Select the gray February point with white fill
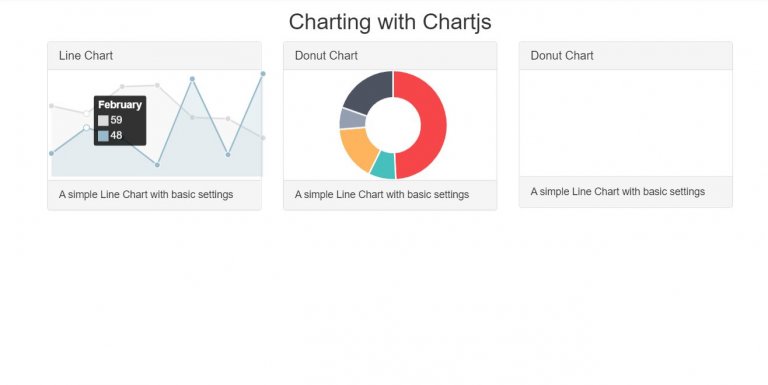Screen dimensions: 768x385 [86, 113]
